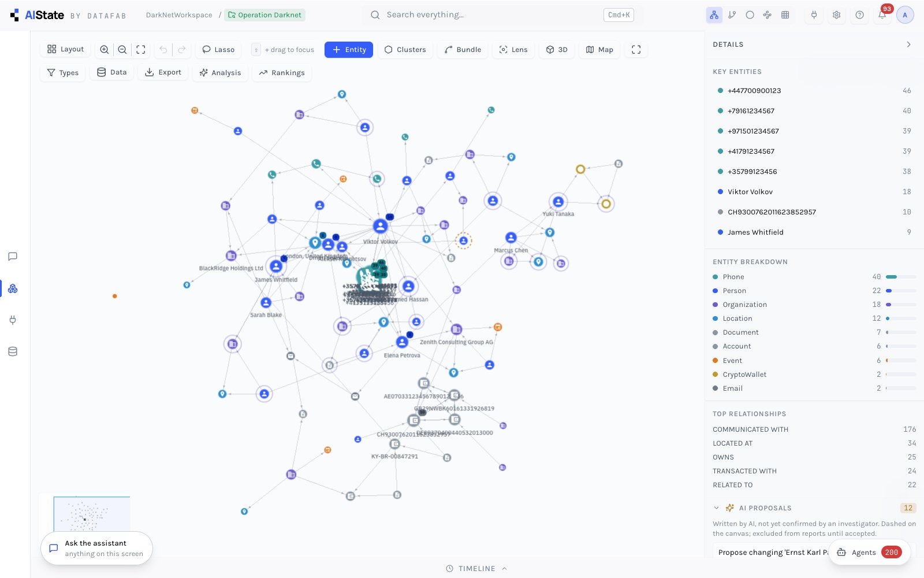Click the zoom in magnifier icon

click(105, 50)
